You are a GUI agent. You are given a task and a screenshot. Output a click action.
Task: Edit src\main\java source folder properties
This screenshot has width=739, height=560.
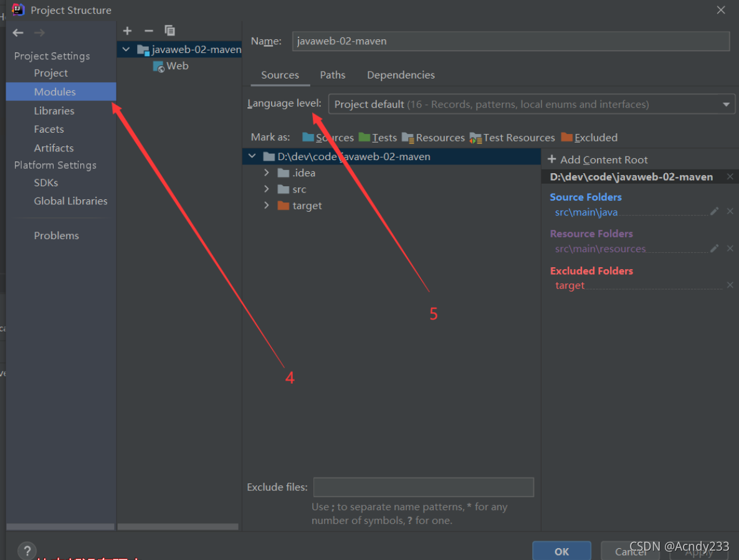tap(715, 211)
